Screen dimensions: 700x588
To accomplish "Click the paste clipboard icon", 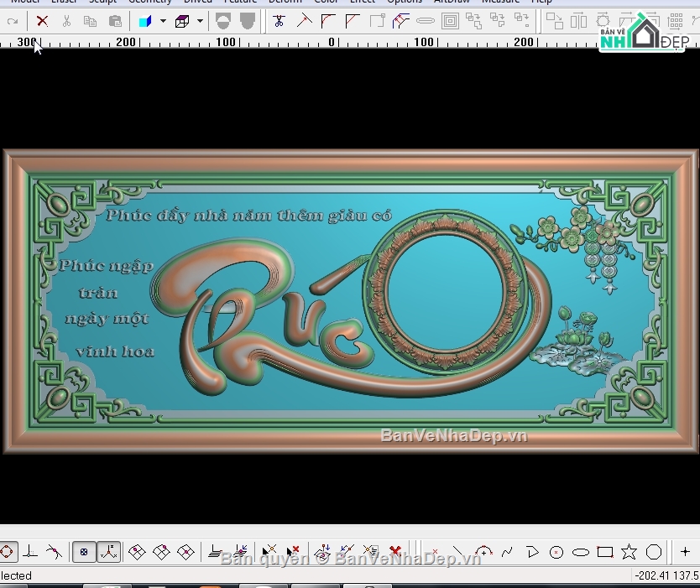I will coord(115,21).
